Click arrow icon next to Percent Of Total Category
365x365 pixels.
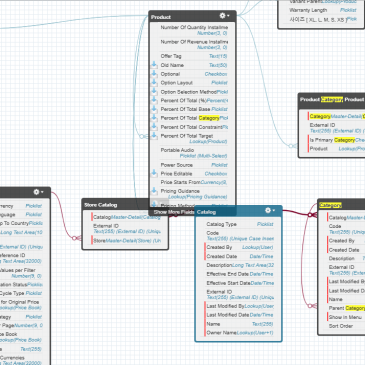click(x=154, y=118)
